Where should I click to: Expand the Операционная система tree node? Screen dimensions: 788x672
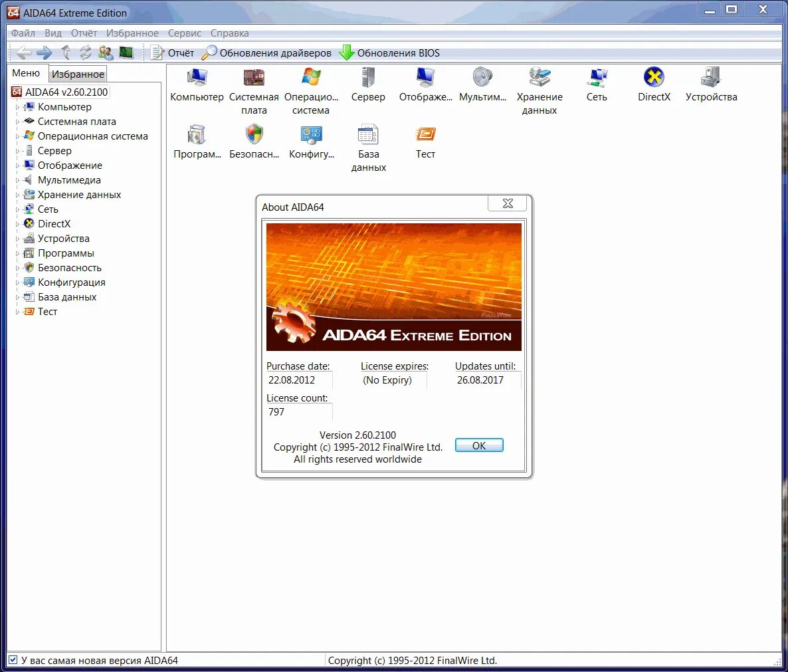[x=17, y=137]
